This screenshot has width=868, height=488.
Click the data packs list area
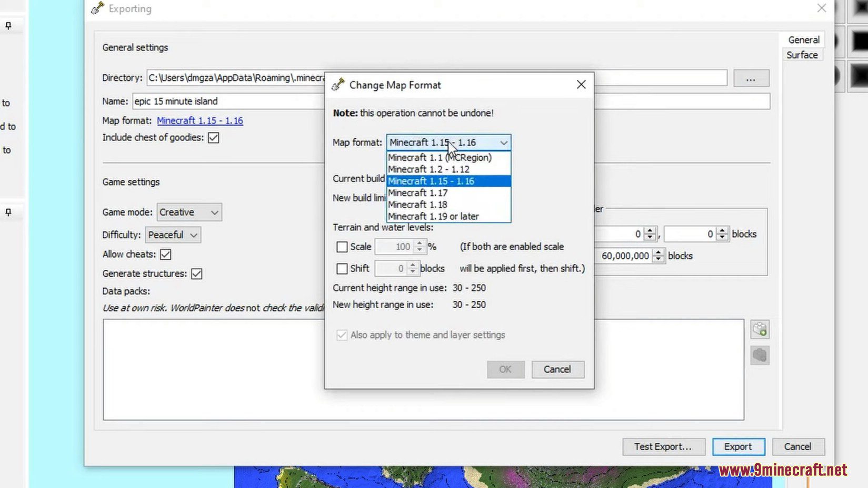pos(423,370)
